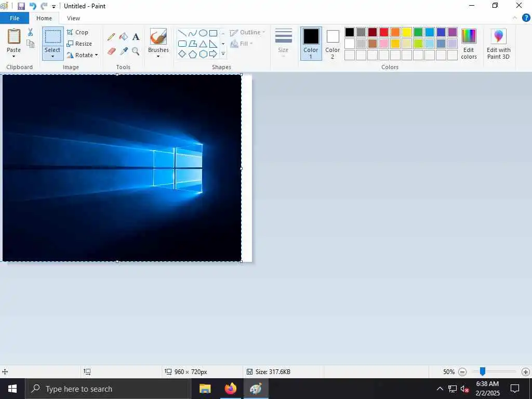532x399 pixels.
Task: Zoom in with the plus button
Action: click(x=526, y=372)
